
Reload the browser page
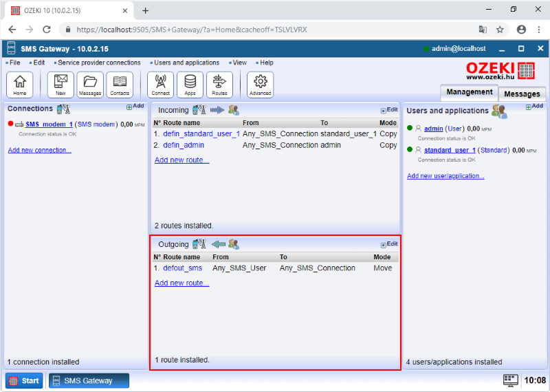pyautogui.click(x=47, y=30)
